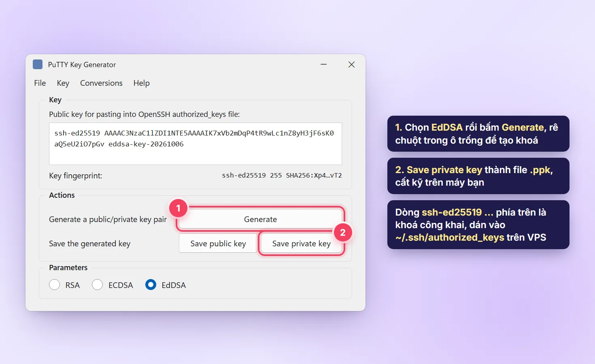This screenshot has height=364, width=595.
Task: Click the tip '2. Save private key thành file .ppk'
Action: point(478,176)
